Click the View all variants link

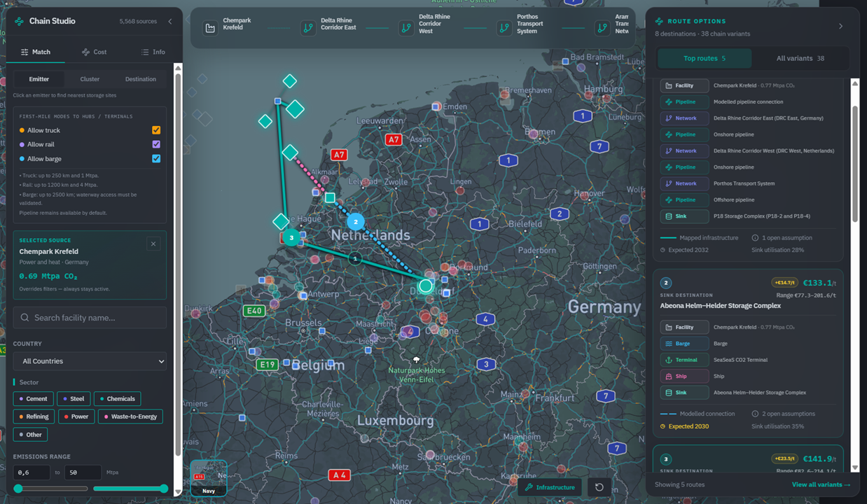coord(821,484)
